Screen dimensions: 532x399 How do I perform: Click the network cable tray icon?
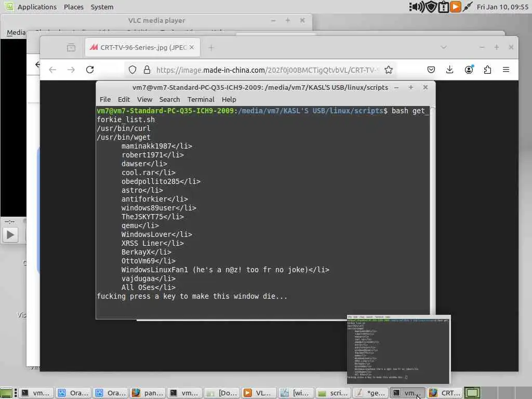tap(468, 7)
